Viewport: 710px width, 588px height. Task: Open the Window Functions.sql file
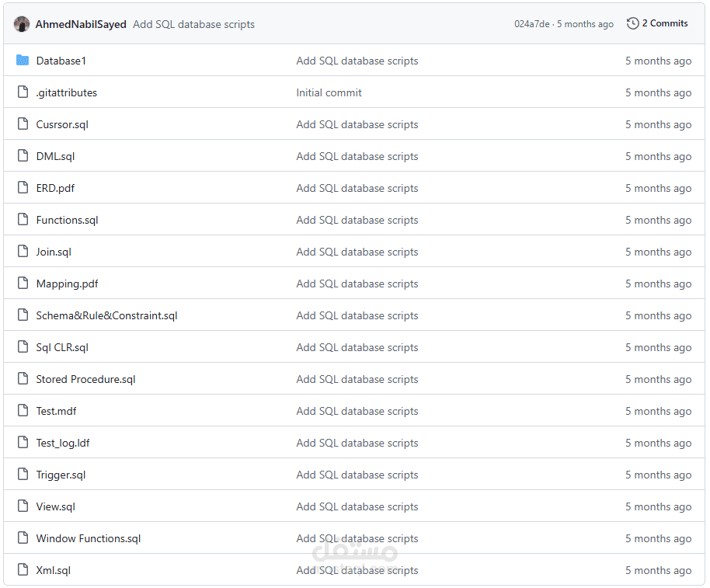89,538
